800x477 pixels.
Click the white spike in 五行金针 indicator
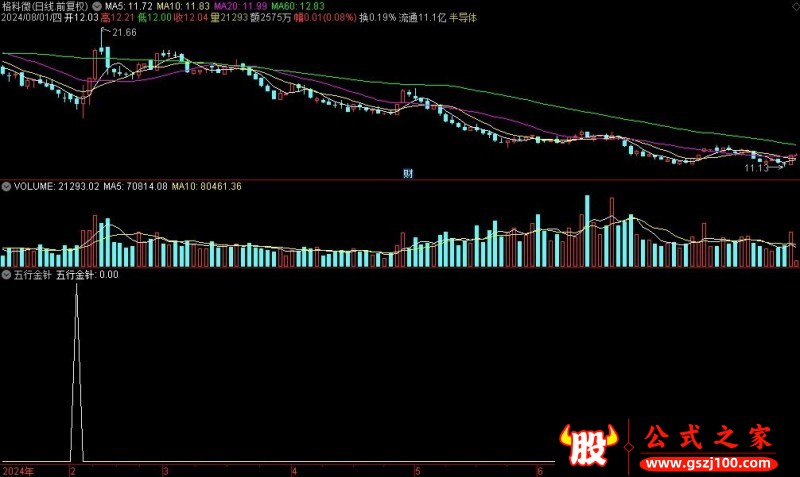pos(77,372)
